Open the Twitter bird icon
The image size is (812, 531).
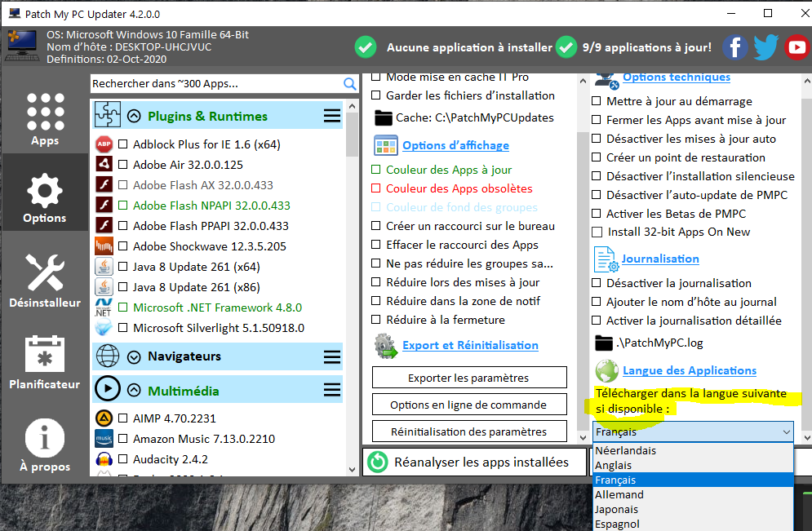pos(766,47)
